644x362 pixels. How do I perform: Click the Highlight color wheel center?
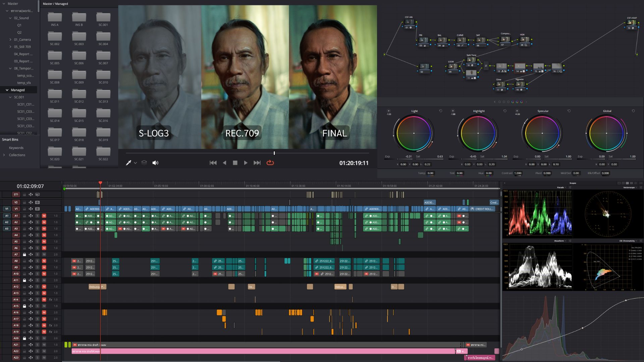coord(478,133)
